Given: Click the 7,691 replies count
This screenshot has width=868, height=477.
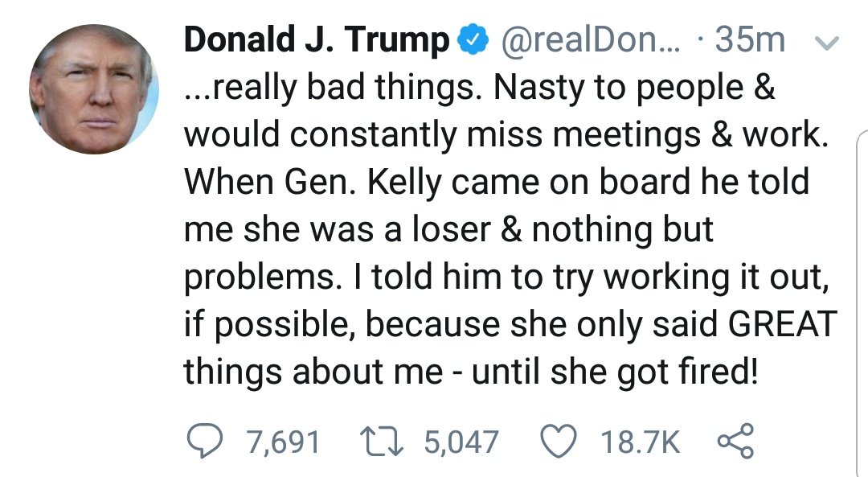Looking at the screenshot, I should coord(284,442).
